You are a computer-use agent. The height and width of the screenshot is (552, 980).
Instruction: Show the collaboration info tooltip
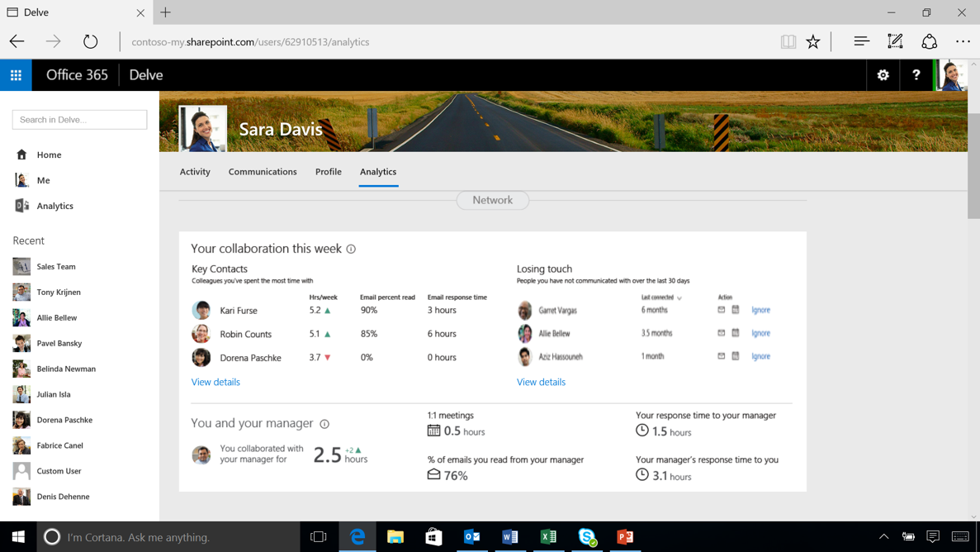click(351, 249)
